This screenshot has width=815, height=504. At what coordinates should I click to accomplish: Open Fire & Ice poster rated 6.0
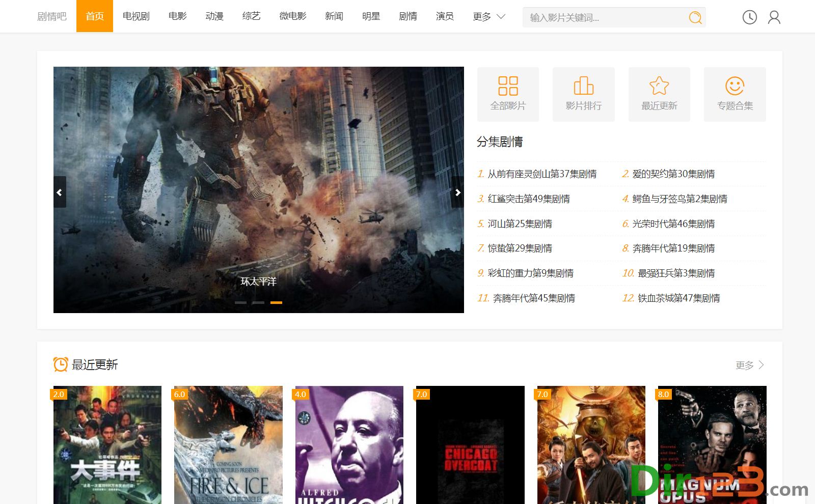point(228,445)
